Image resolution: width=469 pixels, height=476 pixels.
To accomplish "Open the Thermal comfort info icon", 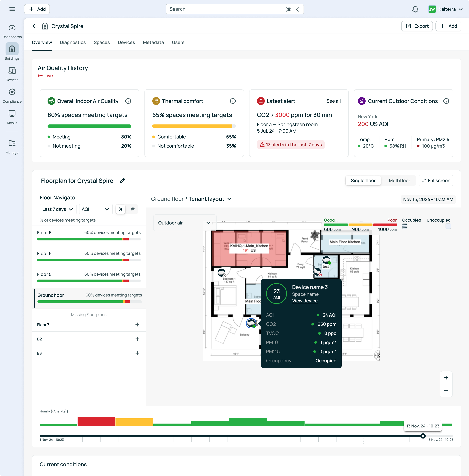I will (233, 101).
